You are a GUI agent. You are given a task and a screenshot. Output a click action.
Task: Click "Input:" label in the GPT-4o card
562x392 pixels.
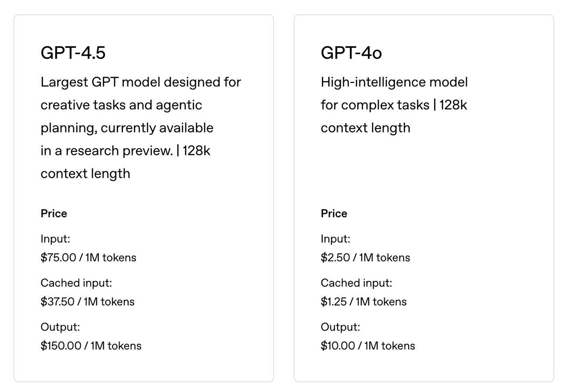[335, 239]
